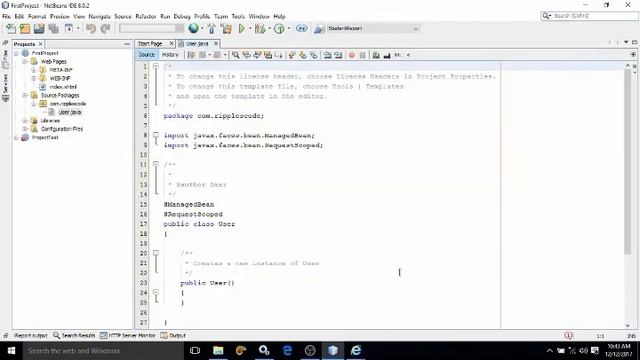This screenshot has width=640, height=360.
Task: Run the project with green play icon
Action: 242,29
